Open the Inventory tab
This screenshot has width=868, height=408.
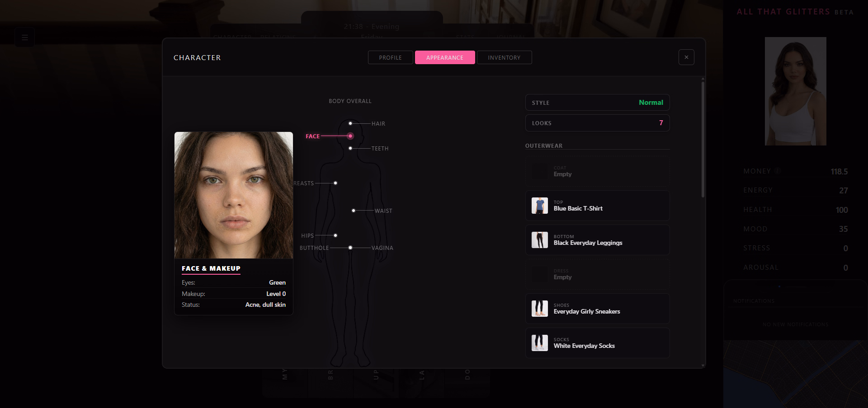[x=504, y=57]
